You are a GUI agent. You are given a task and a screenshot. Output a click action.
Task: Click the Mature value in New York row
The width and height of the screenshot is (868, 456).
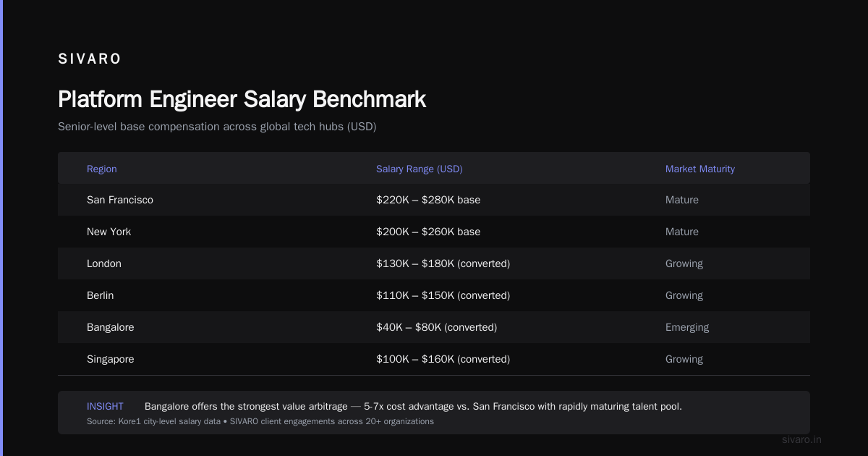(x=682, y=232)
